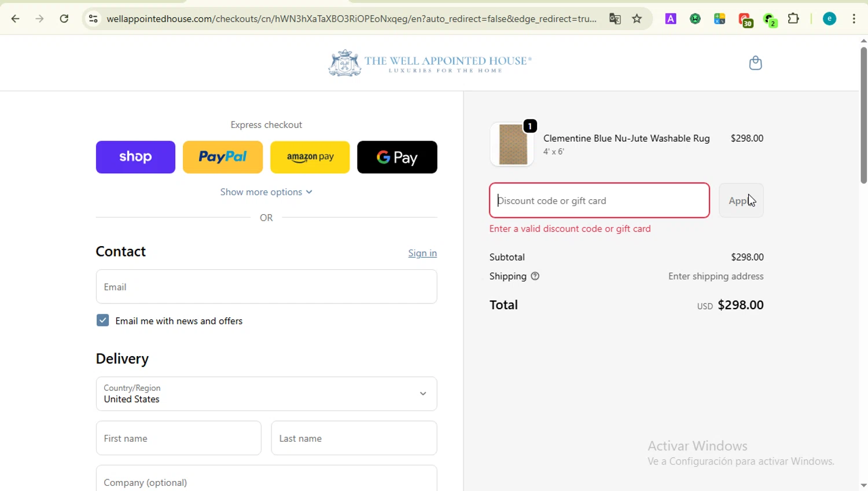The image size is (868, 491).
Task: Open the red extension with badge 30
Action: [x=745, y=20]
